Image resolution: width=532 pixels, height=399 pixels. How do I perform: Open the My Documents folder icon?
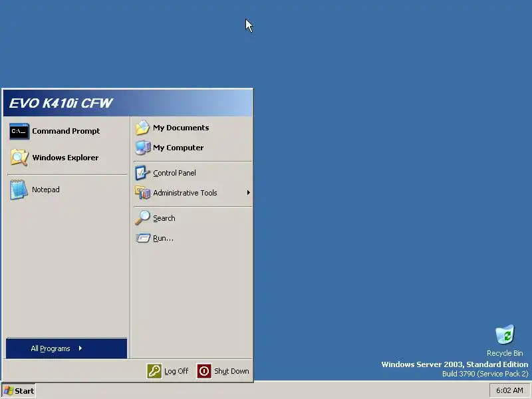[x=142, y=128]
